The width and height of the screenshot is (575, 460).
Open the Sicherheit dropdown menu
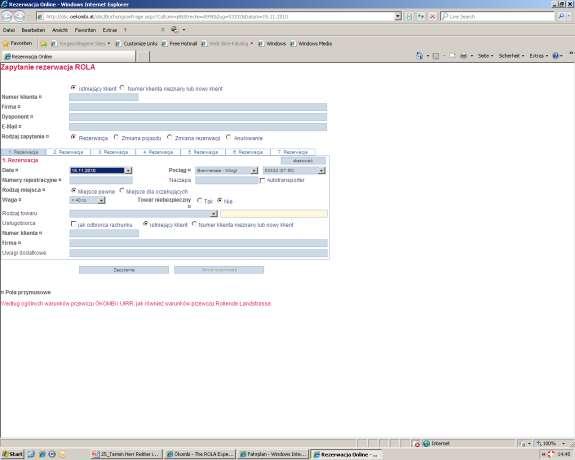click(511, 56)
